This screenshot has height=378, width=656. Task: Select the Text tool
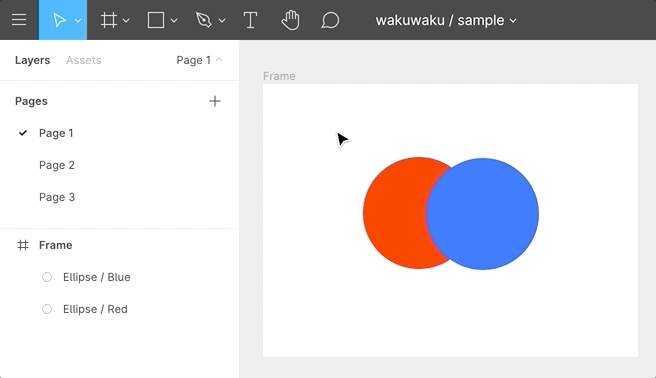point(250,20)
